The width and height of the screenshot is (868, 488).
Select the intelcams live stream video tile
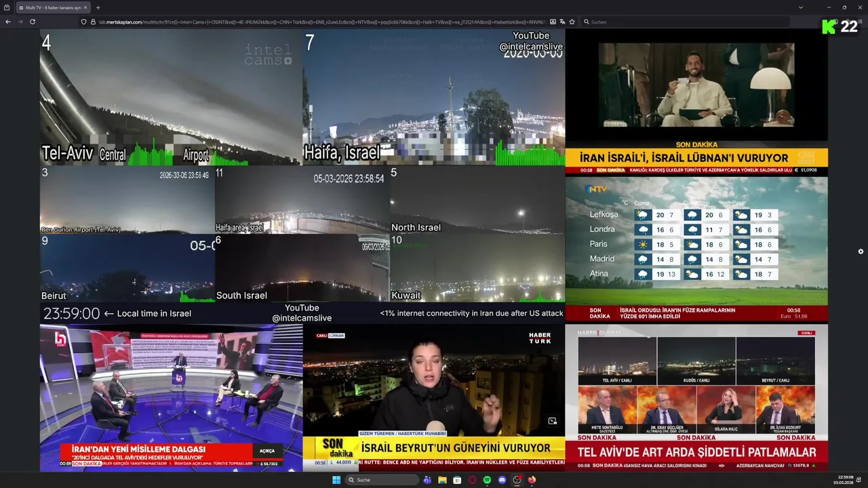(302, 176)
